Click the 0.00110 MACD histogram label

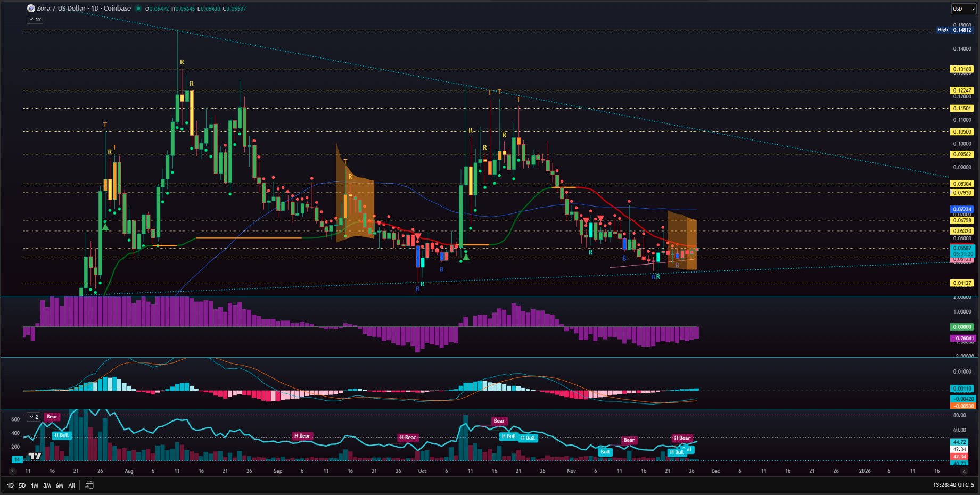coord(962,389)
